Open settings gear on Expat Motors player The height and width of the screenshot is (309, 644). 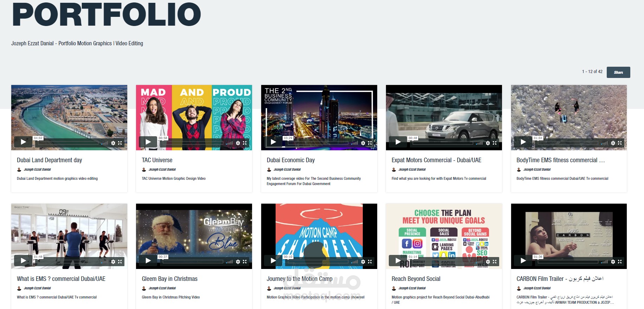pos(488,143)
